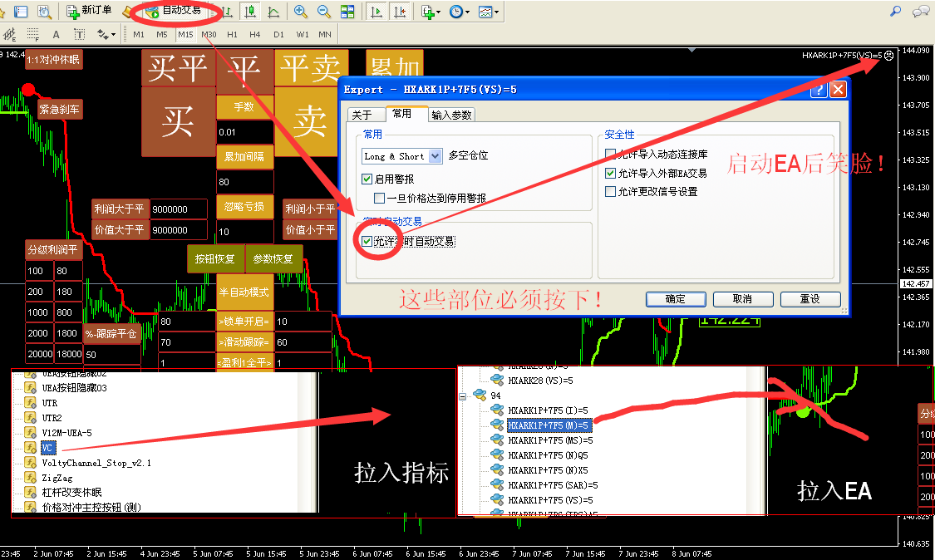
Task: Collapse the '94' folder in navigator tree
Action: (x=465, y=396)
